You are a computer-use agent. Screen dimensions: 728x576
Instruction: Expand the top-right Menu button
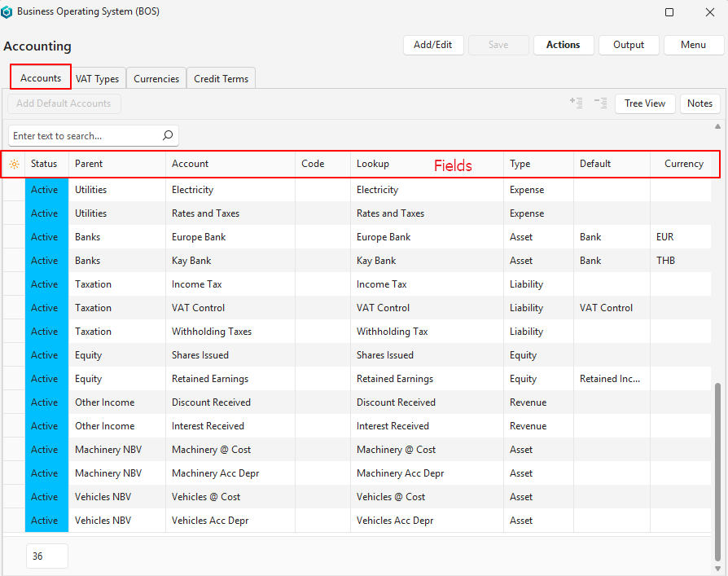click(x=694, y=45)
